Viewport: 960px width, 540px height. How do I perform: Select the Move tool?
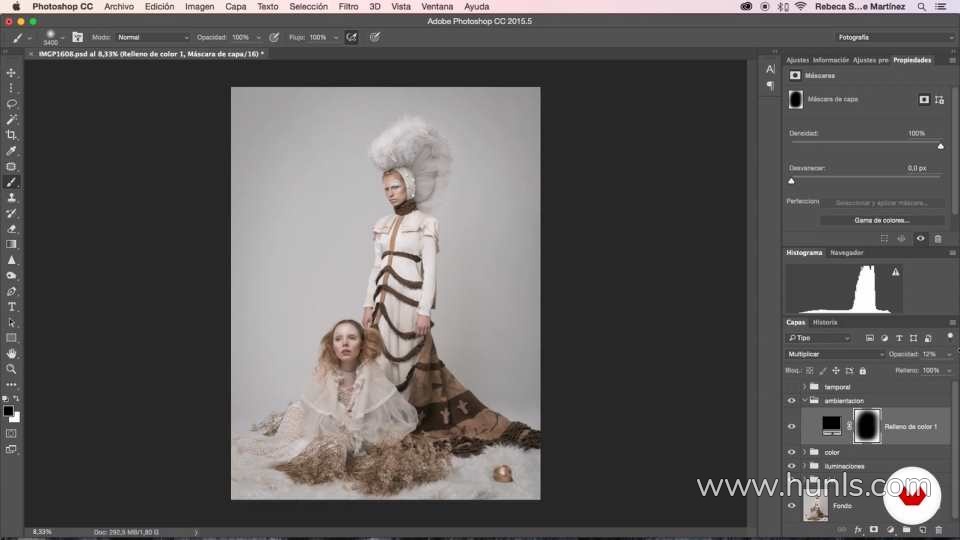coord(12,73)
